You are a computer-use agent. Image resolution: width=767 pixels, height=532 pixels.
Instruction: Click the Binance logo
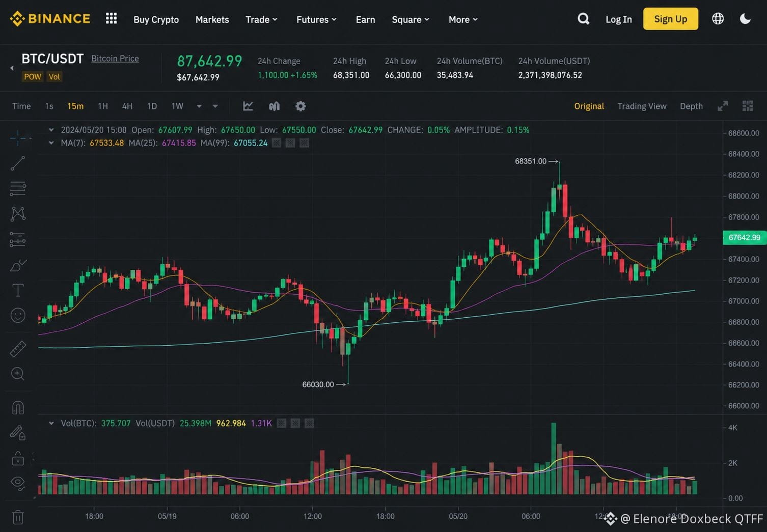50,19
